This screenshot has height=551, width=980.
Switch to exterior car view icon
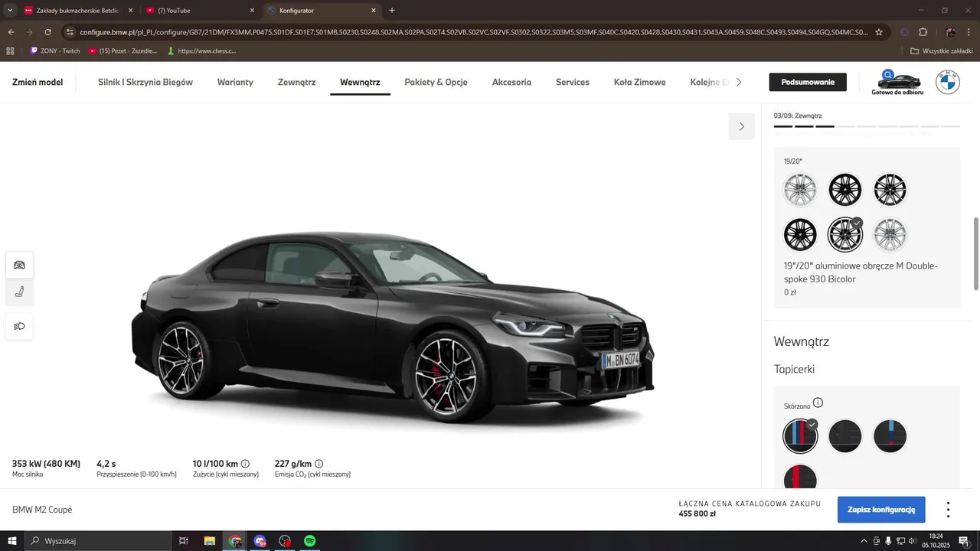[x=19, y=265]
